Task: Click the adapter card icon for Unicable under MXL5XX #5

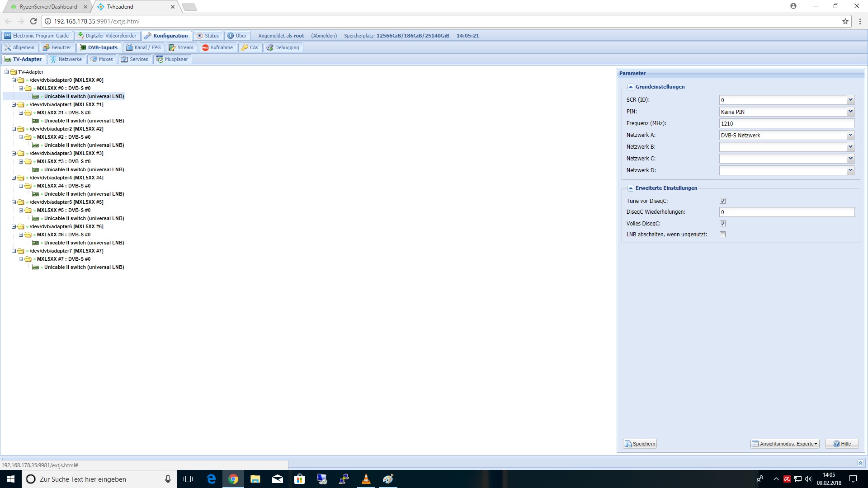Action: click(36, 218)
